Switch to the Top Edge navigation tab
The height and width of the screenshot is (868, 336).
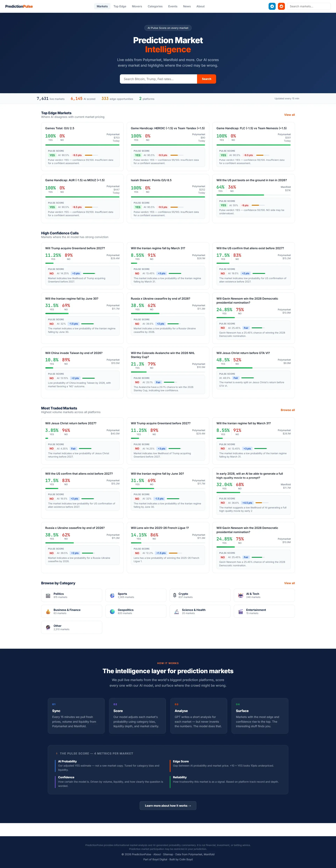pos(120,6)
